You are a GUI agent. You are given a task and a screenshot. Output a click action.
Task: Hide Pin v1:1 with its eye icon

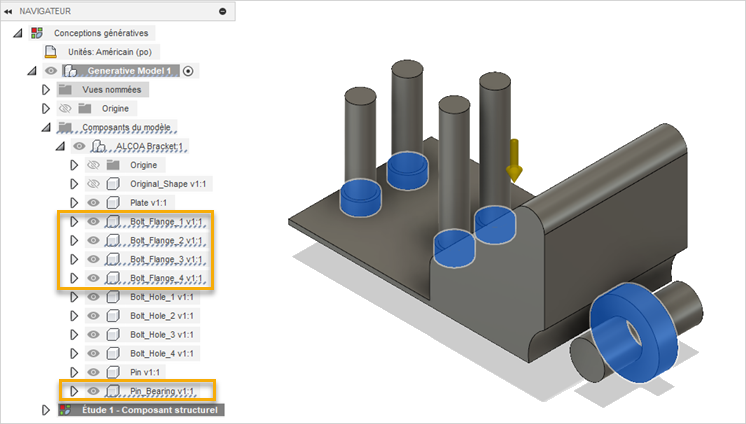click(94, 372)
